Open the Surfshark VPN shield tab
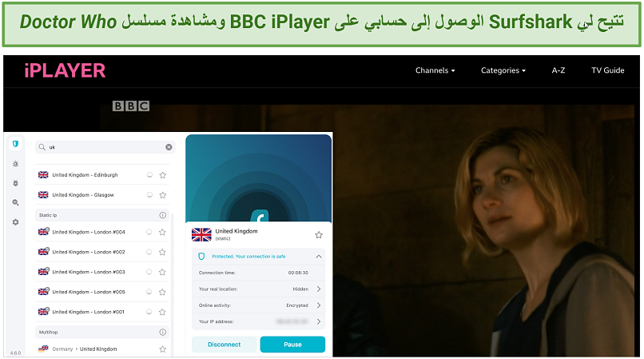This screenshot has width=644, height=359. pos(15,144)
